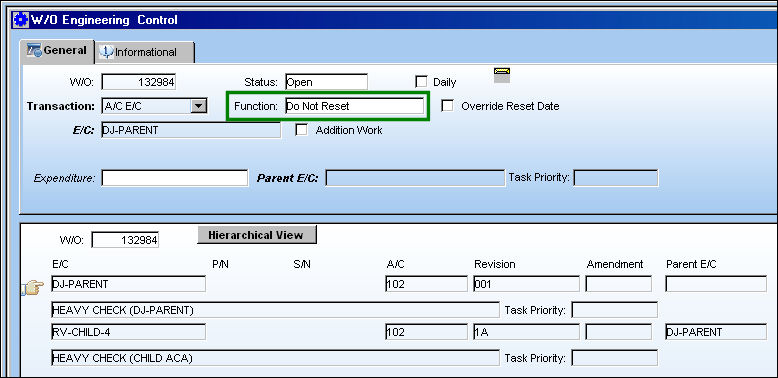The image size is (778, 378).
Task: Click the bold Transaction label
Action: [61, 106]
